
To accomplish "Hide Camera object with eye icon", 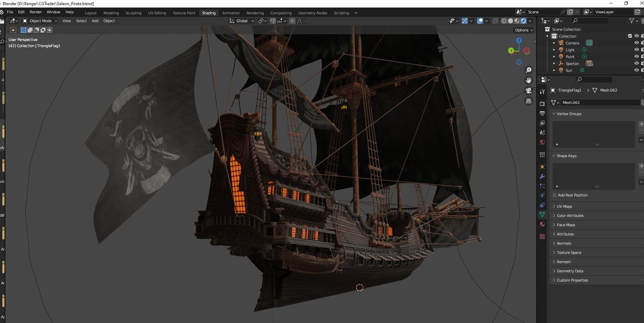I will (636, 43).
